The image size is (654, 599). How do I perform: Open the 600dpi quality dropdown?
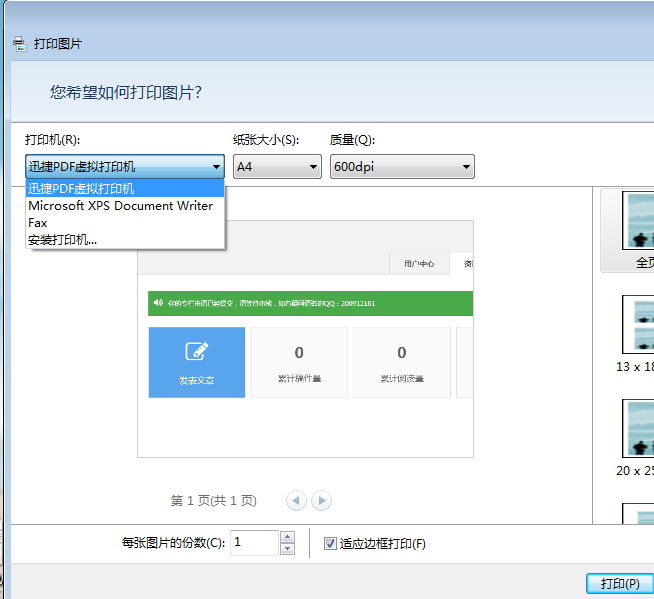pos(402,166)
